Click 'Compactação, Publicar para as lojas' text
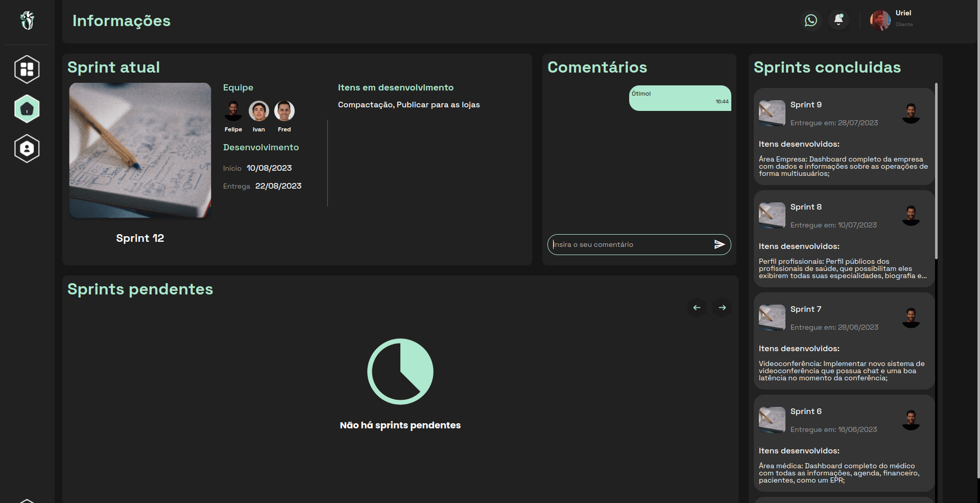 coord(409,105)
